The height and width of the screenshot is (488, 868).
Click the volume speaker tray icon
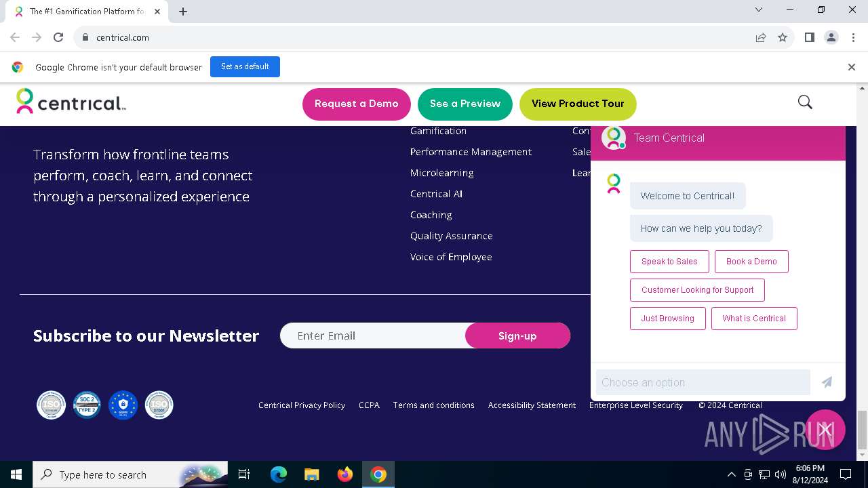(781, 474)
